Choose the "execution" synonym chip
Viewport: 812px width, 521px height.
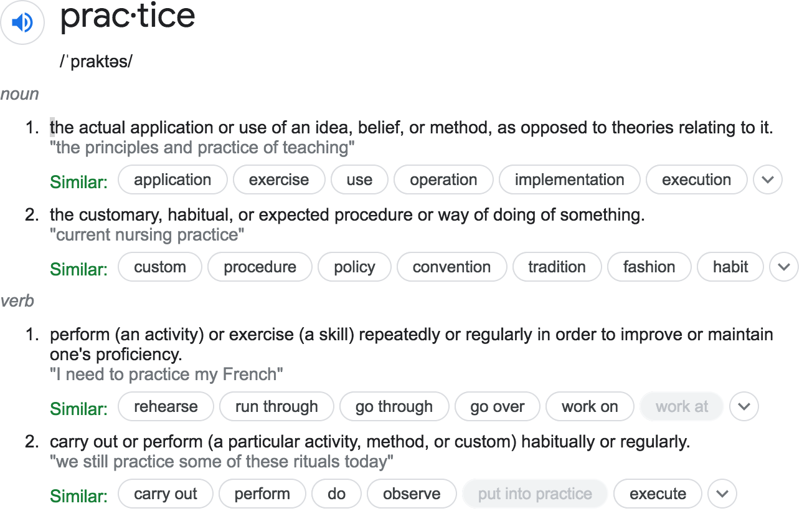pyautogui.click(x=696, y=180)
